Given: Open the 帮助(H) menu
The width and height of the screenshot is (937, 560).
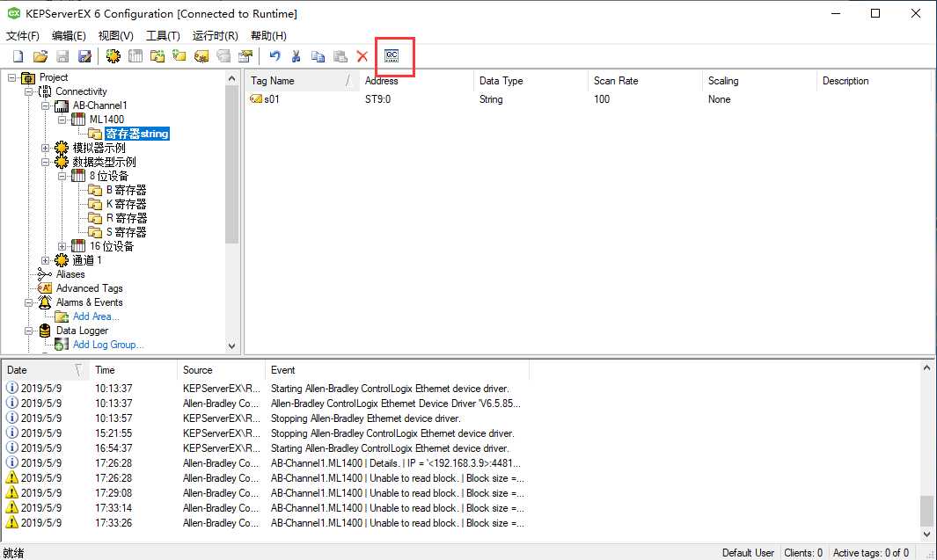Looking at the screenshot, I should (268, 36).
